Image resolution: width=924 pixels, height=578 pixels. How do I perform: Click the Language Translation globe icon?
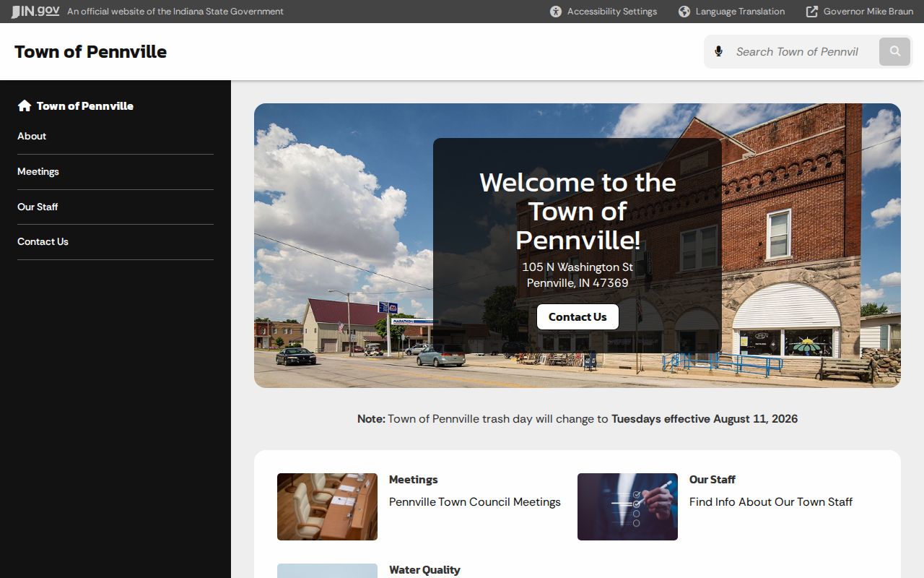click(684, 12)
